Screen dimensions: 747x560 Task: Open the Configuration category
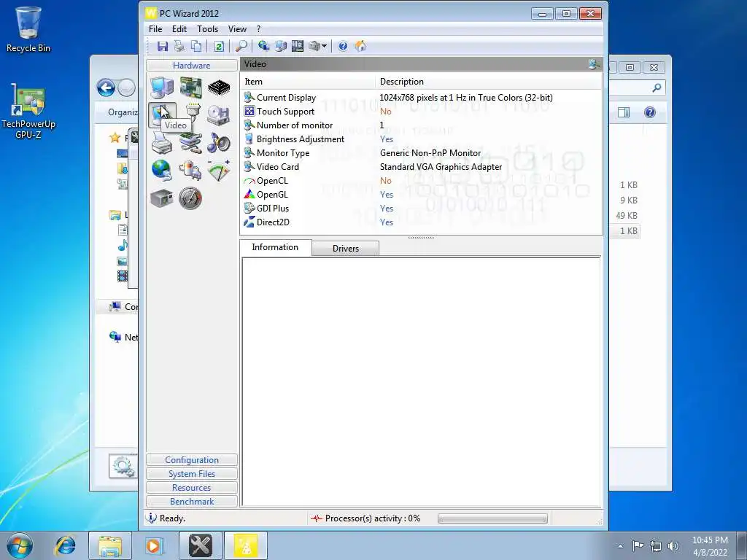[x=192, y=460]
